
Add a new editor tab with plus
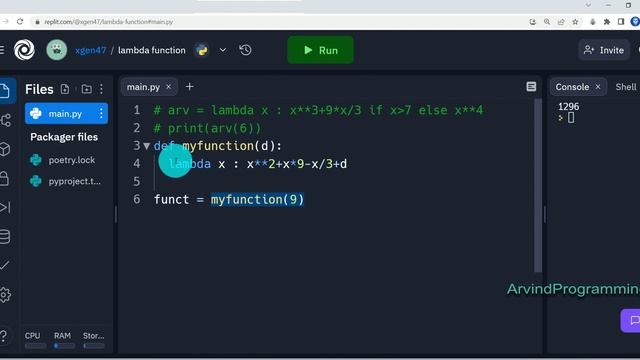[189, 87]
